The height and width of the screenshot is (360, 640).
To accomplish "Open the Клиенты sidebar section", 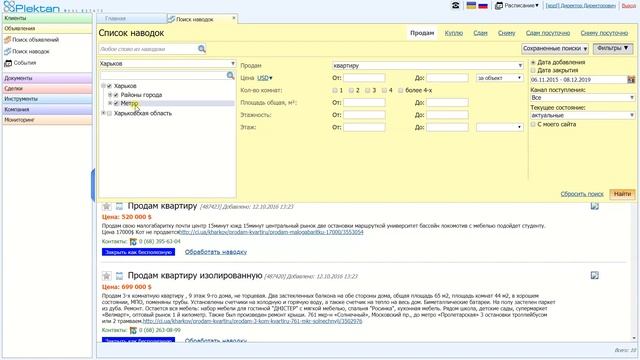I will click(x=47, y=18).
